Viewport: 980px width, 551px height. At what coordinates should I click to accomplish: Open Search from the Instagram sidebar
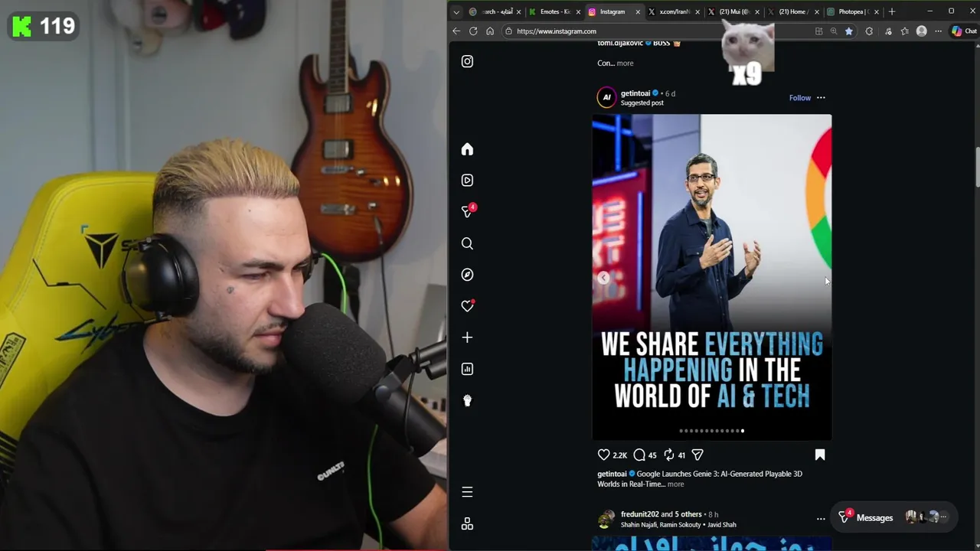(x=467, y=243)
